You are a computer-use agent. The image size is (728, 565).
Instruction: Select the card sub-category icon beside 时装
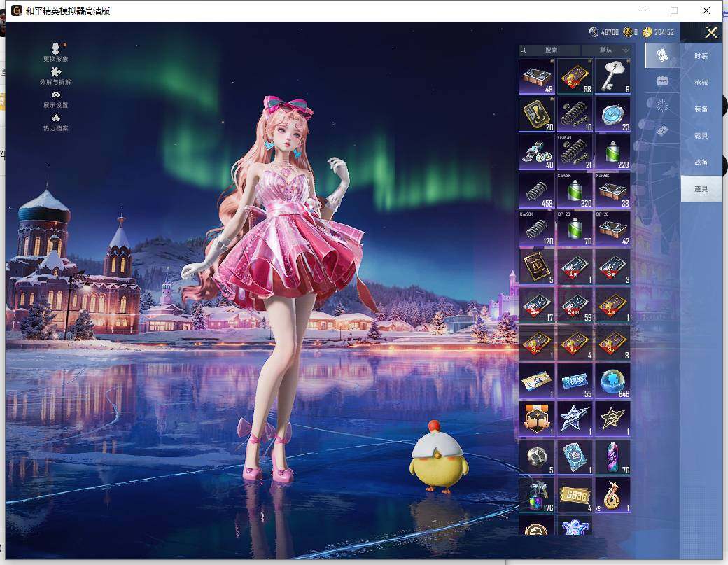(662, 56)
